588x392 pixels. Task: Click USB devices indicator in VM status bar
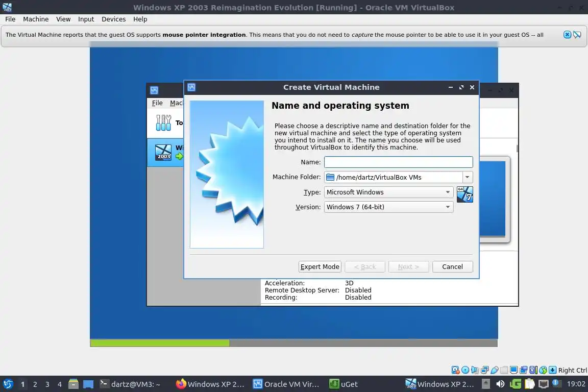494,370
